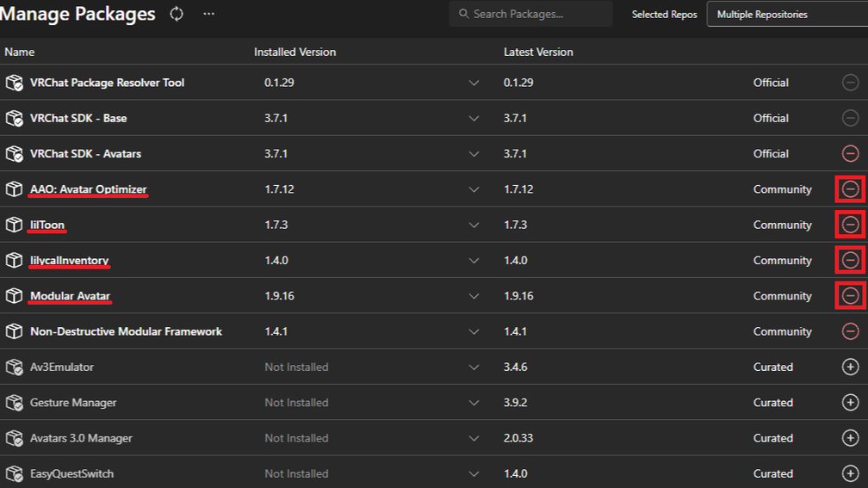Open version dropdown for Modular Avatar
868x488 pixels.
(474, 296)
